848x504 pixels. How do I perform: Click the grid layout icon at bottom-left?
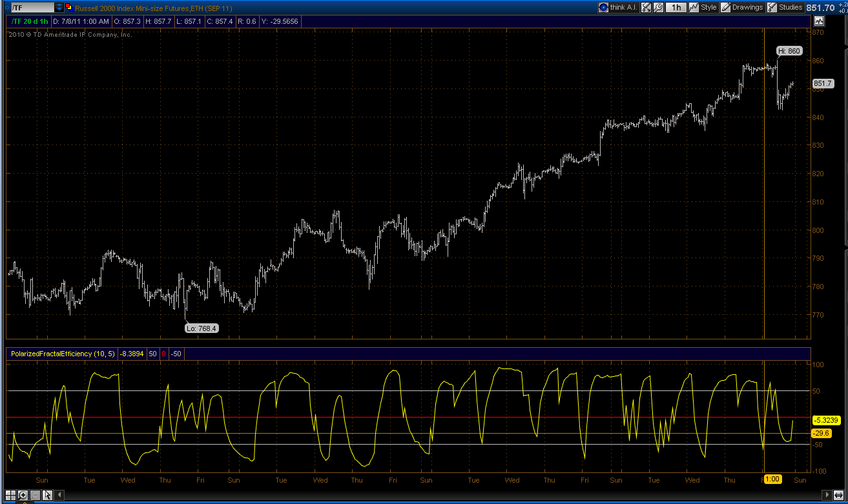11,495
